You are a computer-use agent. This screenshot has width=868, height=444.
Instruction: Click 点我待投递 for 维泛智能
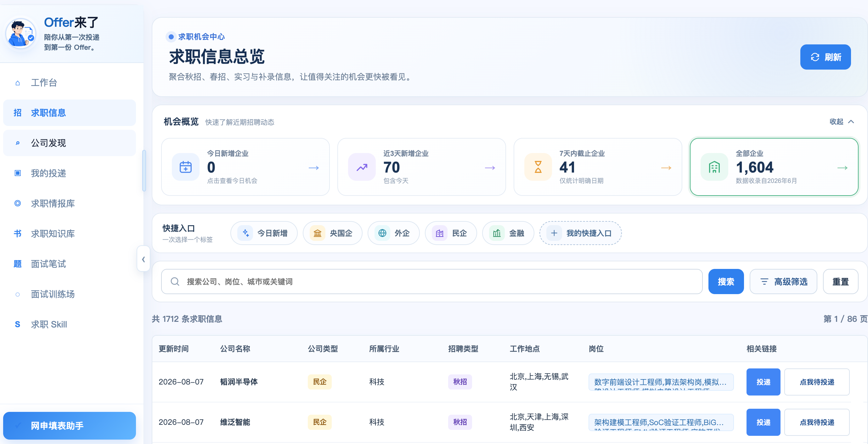[x=817, y=422]
